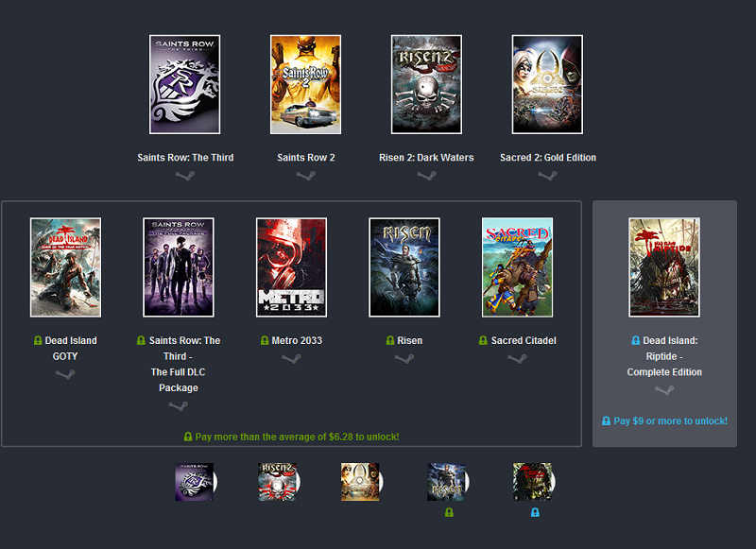Image resolution: width=756 pixels, height=549 pixels.
Task: Click 'Pay more than the average of $6.28 to unlock!'
Action: (297, 437)
